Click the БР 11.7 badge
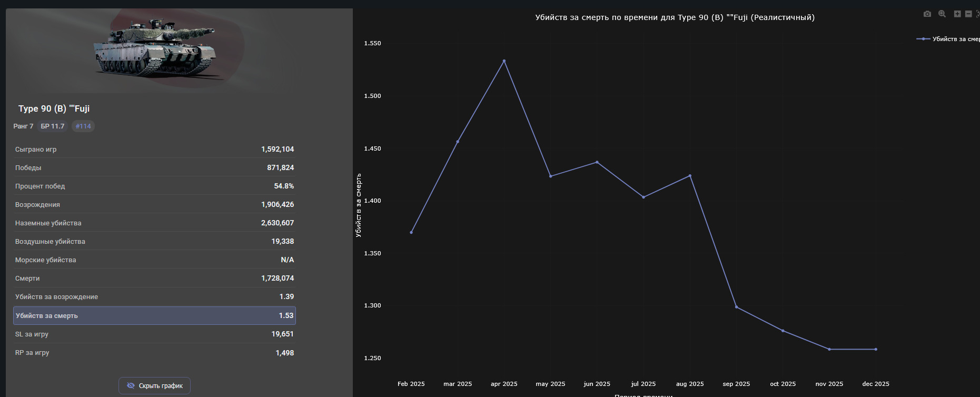 coord(53,126)
